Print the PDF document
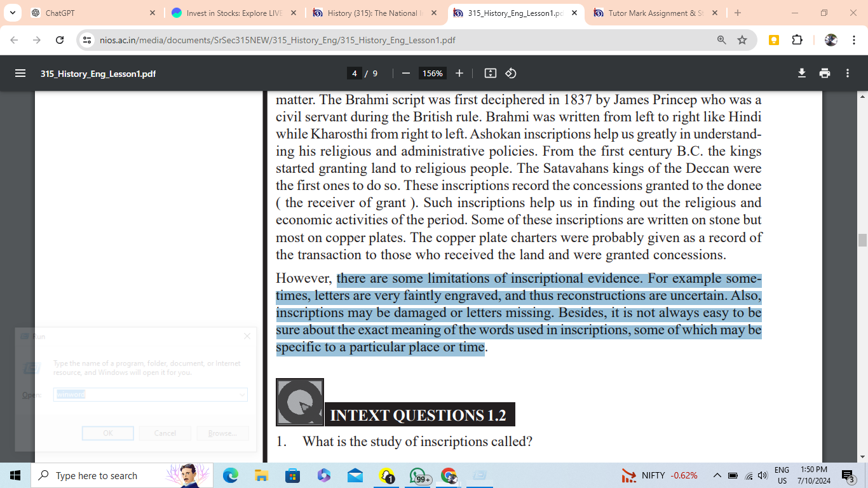 (x=825, y=73)
